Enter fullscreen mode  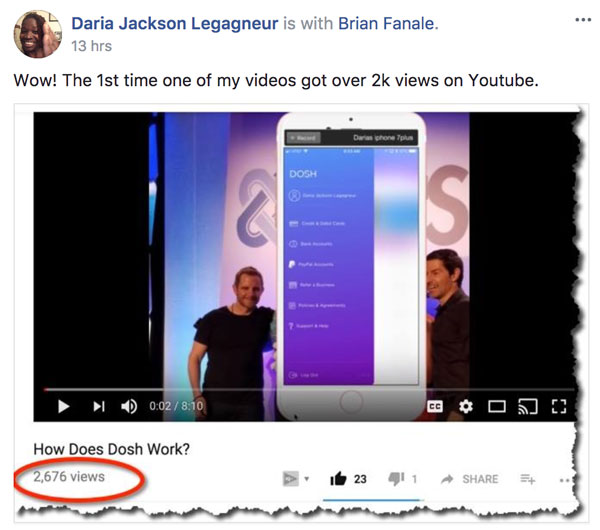[x=559, y=406]
